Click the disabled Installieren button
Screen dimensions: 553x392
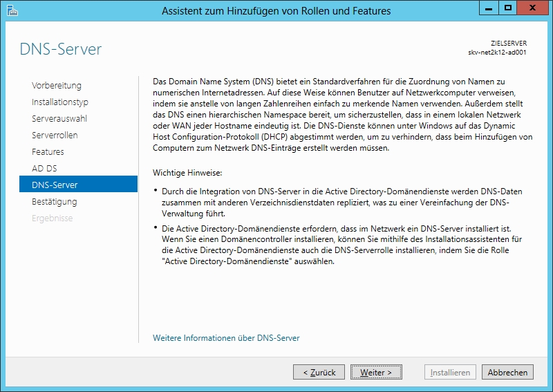[x=450, y=372]
